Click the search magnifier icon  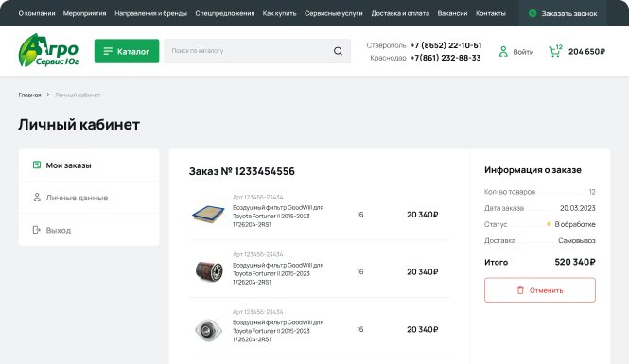tap(339, 51)
